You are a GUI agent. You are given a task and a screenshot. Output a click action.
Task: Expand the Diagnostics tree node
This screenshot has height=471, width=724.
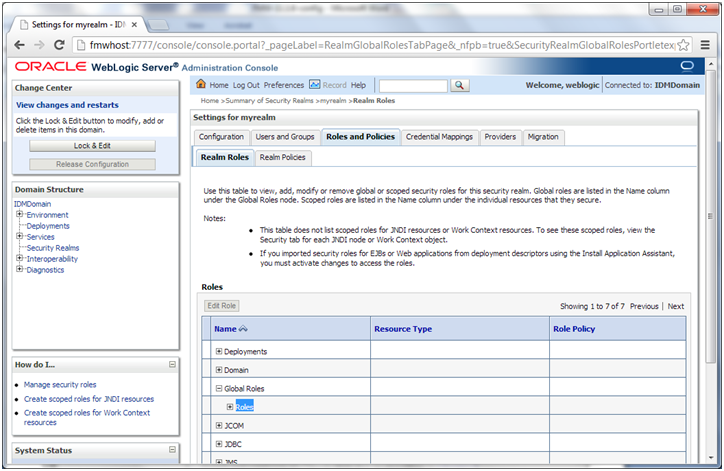coord(19,269)
